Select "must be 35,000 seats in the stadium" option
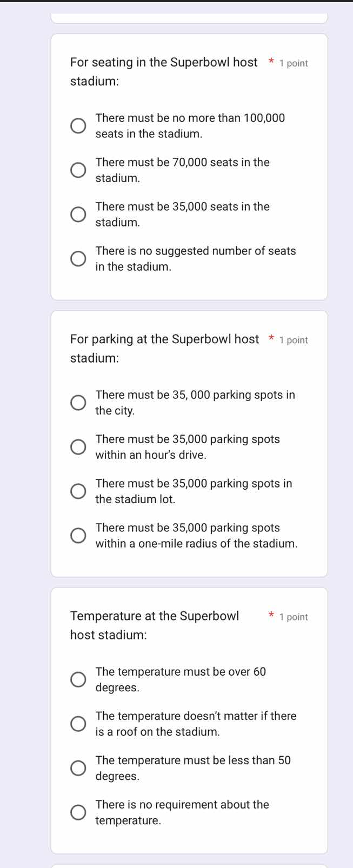Viewport: 353px width, 868px height. click(x=78, y=214)
